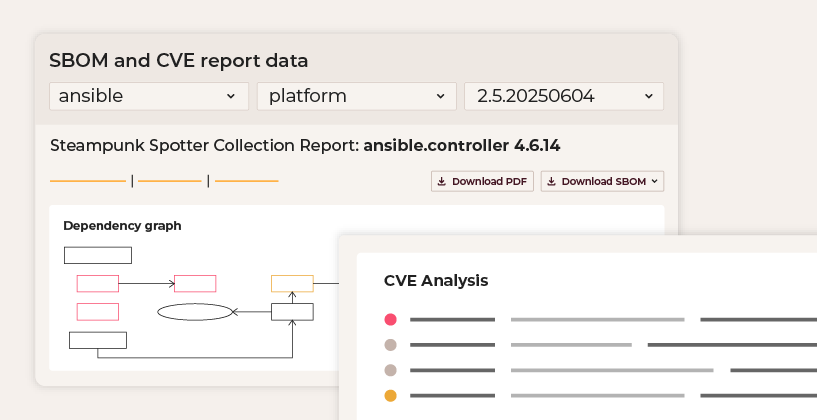Open the 2.5.20250604 version dropdown

pyautogui.click(x=564, y=96)
